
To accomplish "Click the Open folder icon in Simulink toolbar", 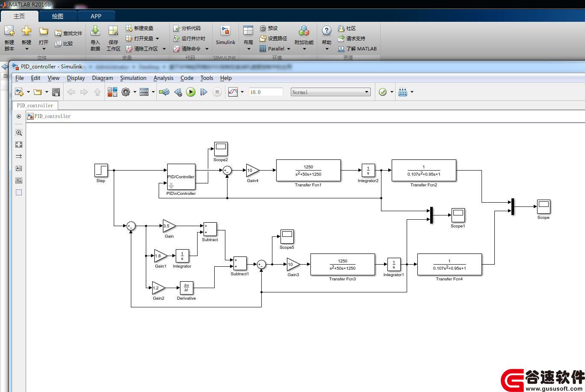I will coord(38,92).
